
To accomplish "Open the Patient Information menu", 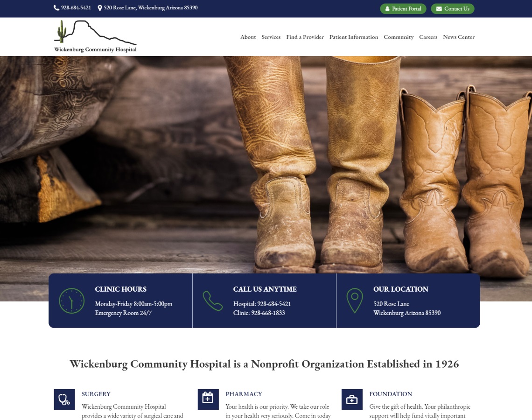I will pyautogui.click(x=354, y=37).
